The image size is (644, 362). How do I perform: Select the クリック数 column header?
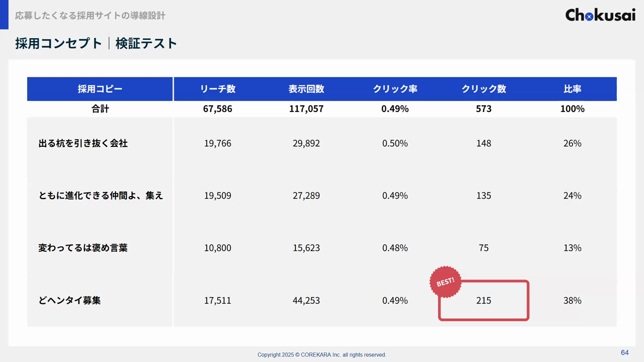484,89
